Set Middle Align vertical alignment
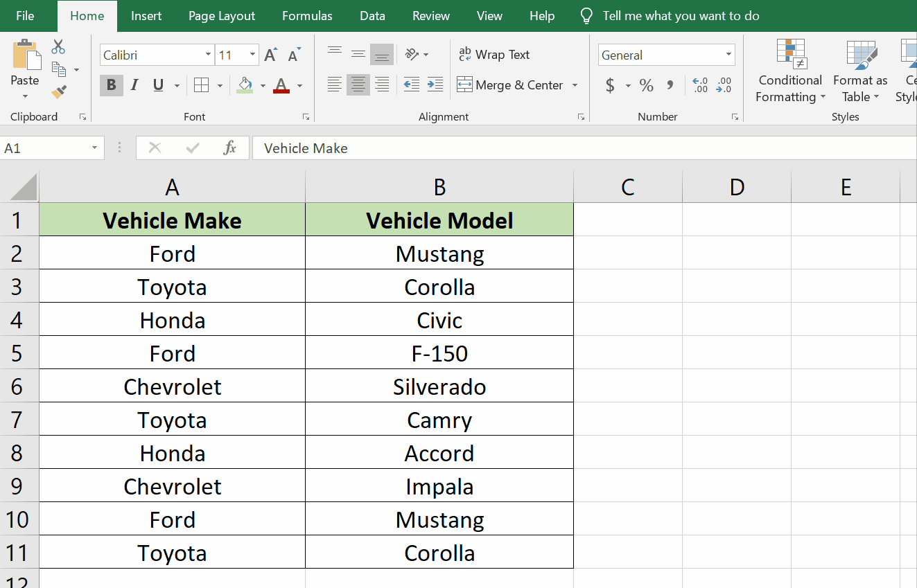This screenshot has height=588, width=917. pos(358,53)
